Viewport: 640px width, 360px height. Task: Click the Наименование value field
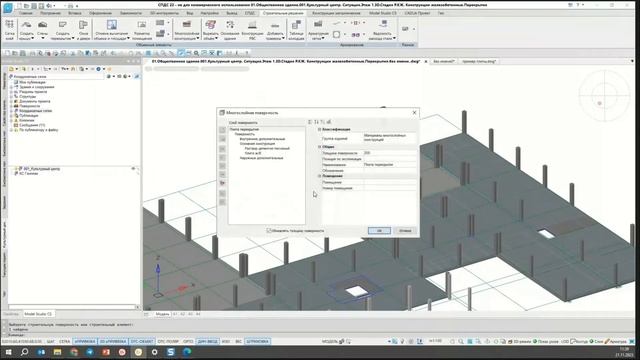tap(389, 164)
